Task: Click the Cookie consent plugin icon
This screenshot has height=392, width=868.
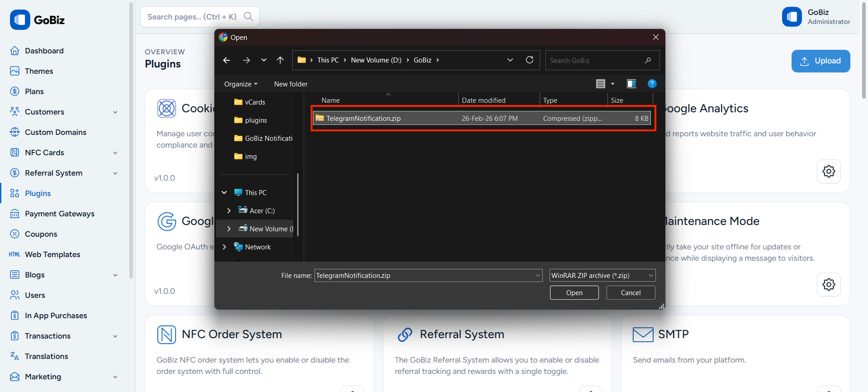Action: [166, 109]
